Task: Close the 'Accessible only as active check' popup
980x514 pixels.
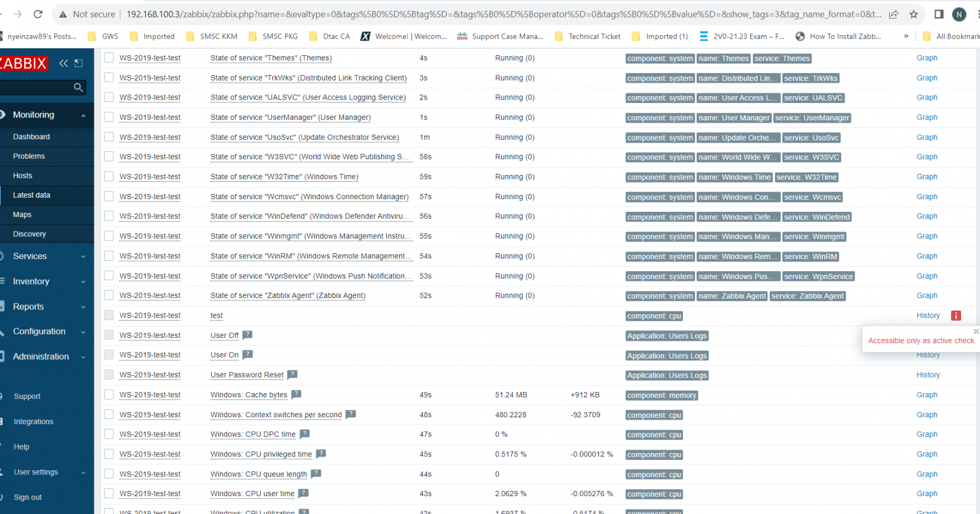Action: 976,331
